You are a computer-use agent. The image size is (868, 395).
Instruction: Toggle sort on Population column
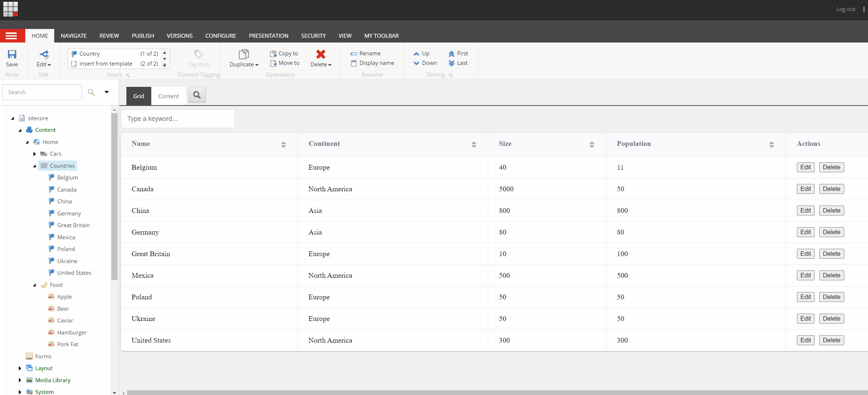771,144
